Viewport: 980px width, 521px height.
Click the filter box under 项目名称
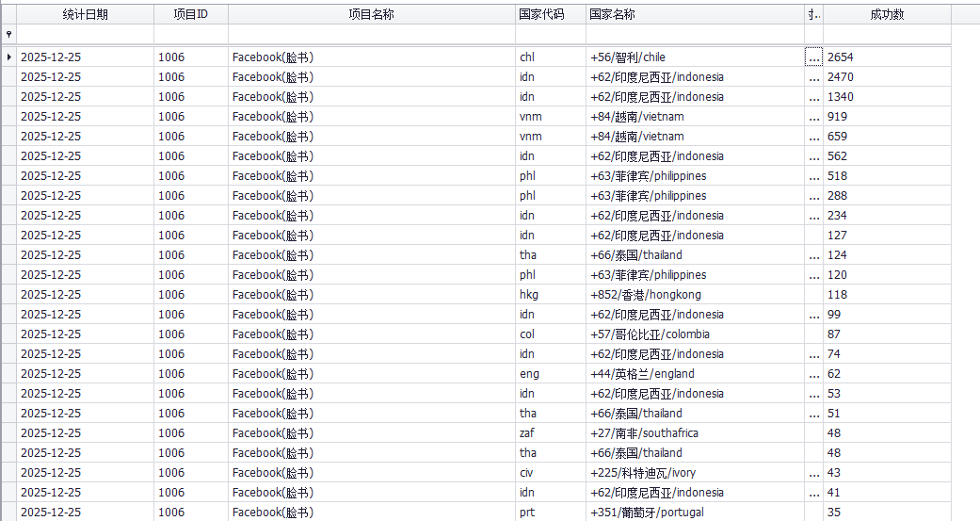click(x=371, y=34)
